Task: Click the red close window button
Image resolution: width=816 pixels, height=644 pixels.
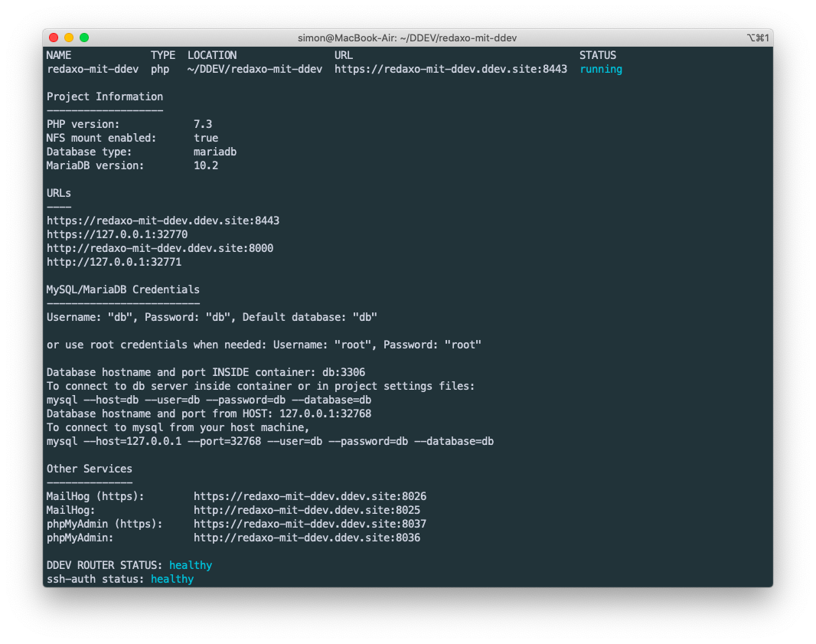Action: pos(54,38)
